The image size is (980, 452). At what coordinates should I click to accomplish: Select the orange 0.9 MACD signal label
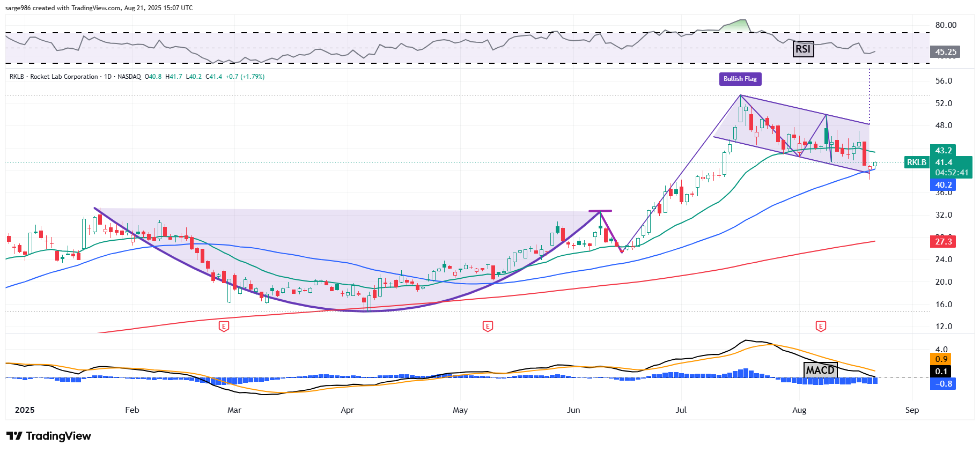pyautogui.click(x=941, y=359)
